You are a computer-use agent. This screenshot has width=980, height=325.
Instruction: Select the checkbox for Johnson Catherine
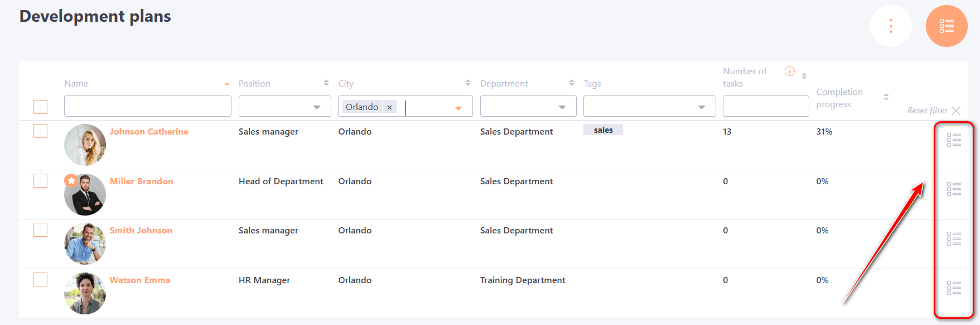coord(41,131)
